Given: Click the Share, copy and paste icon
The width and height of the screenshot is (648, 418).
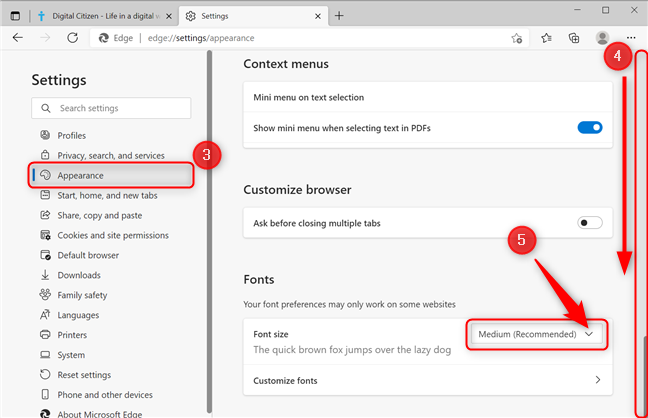Looking at the screenshot, I should pos(45,215).
